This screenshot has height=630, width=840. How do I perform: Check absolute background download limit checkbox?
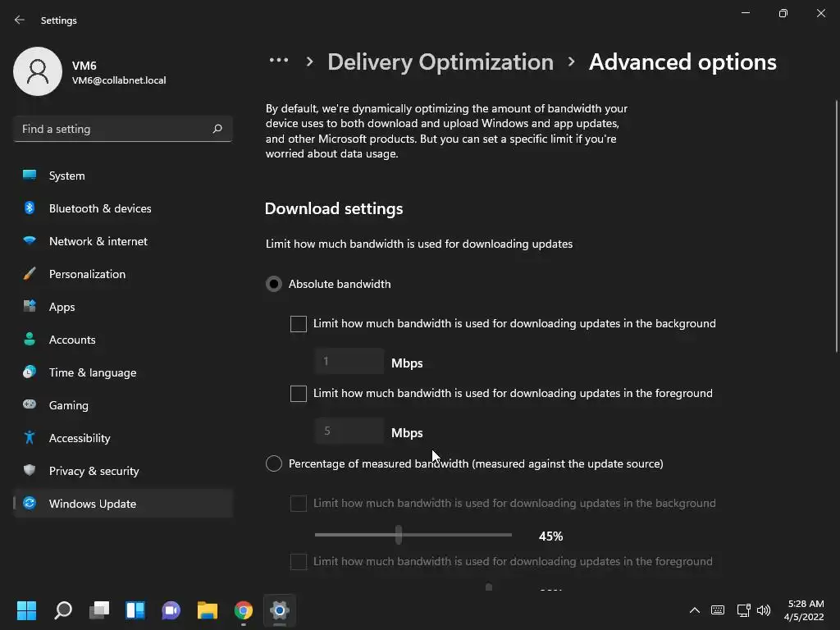click(299, 323)
